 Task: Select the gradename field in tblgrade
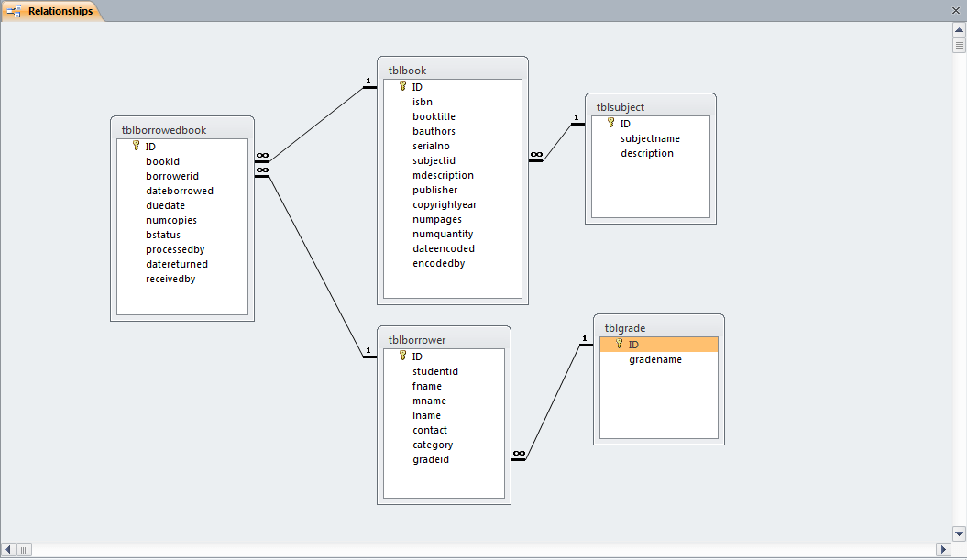pos(654,359)
